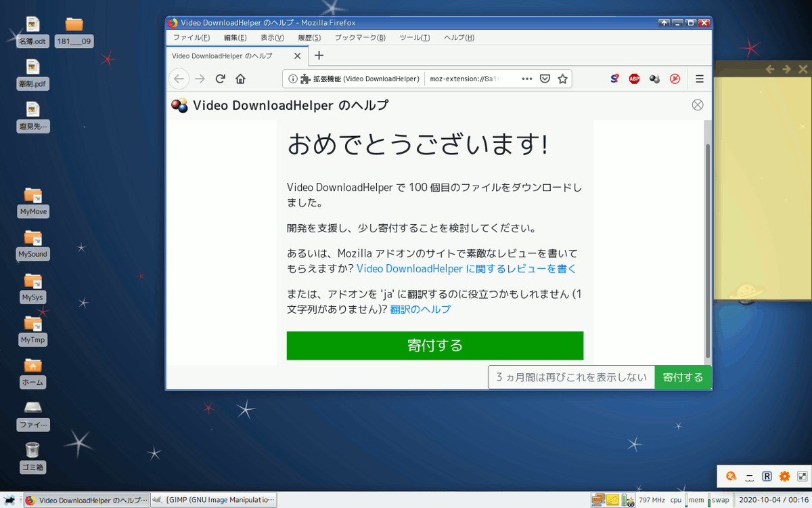Open the 表示(V) menu
This screenshot has height=508, width=812.
pyautogui.click(x=272, y=37)
